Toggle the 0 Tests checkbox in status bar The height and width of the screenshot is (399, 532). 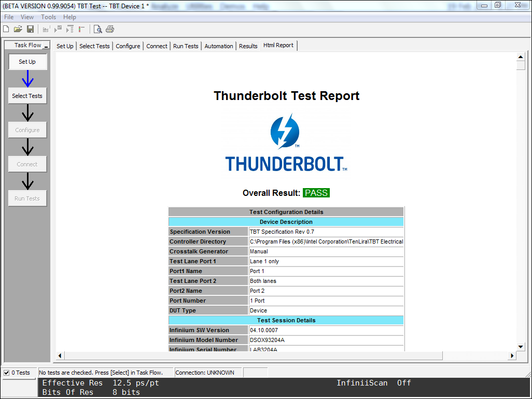(7, 373)
